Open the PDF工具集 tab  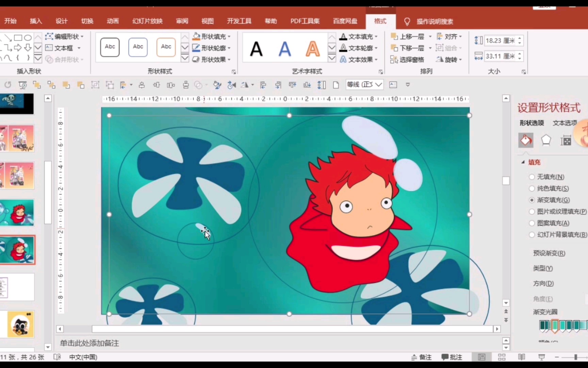click(305, 21)
